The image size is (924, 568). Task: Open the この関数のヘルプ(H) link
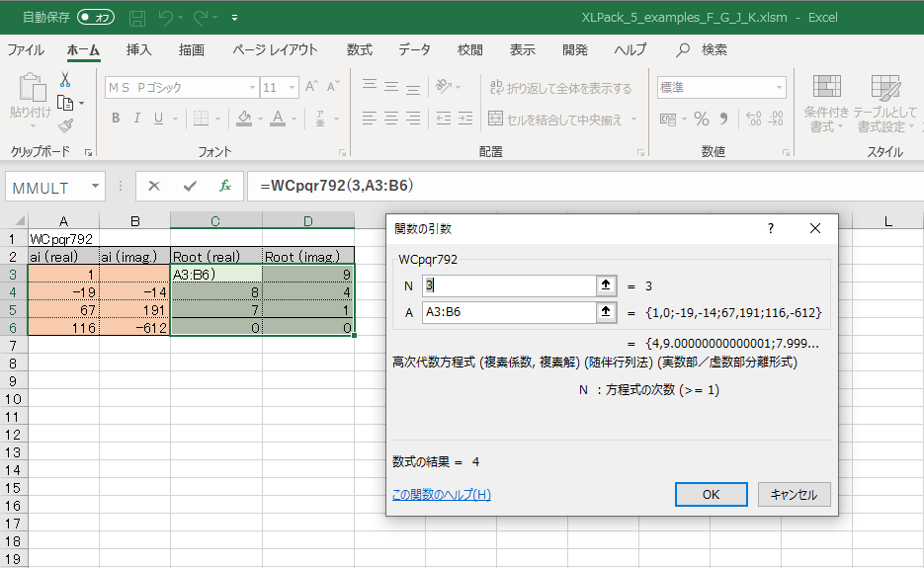(x=441, y=495)
